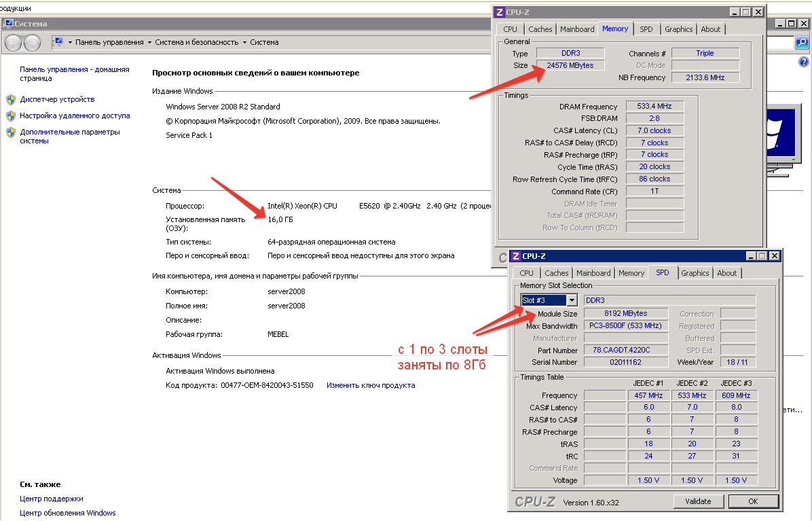The height and width of the screenshot is (521, 812).
Task: Click the Система window title bar icon
Action: coord(8,23)
